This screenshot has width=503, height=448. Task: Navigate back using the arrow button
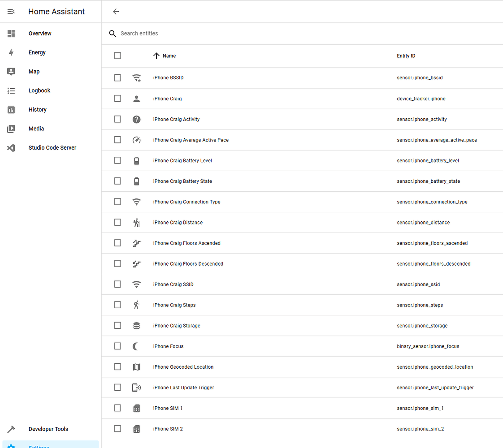[x=116, y=12]
